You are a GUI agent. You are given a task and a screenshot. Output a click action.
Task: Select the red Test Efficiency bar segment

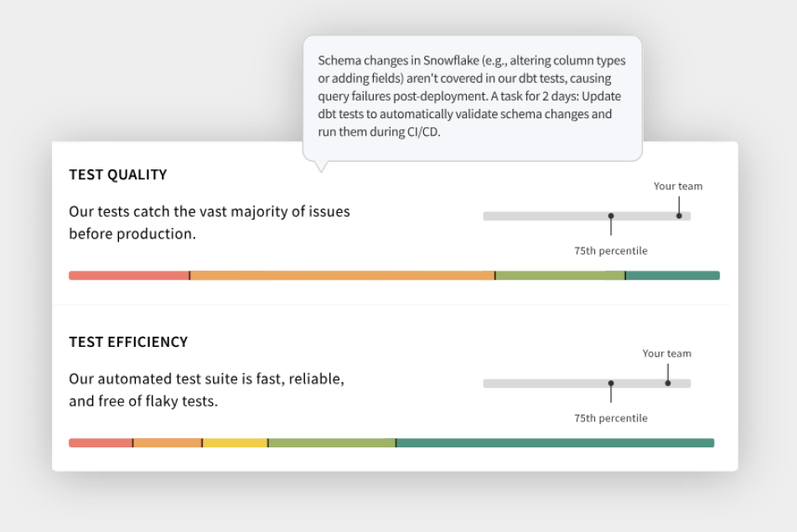(x=101, y=443)
